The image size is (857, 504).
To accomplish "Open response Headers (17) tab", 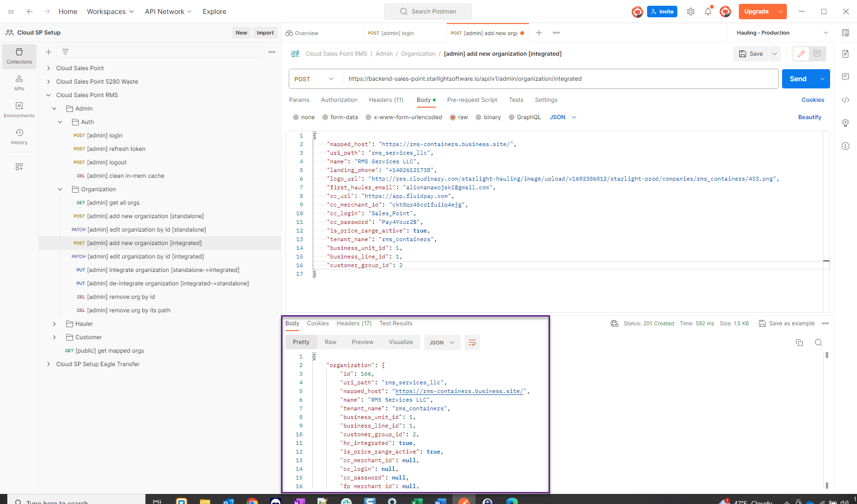I will [354, 323].
